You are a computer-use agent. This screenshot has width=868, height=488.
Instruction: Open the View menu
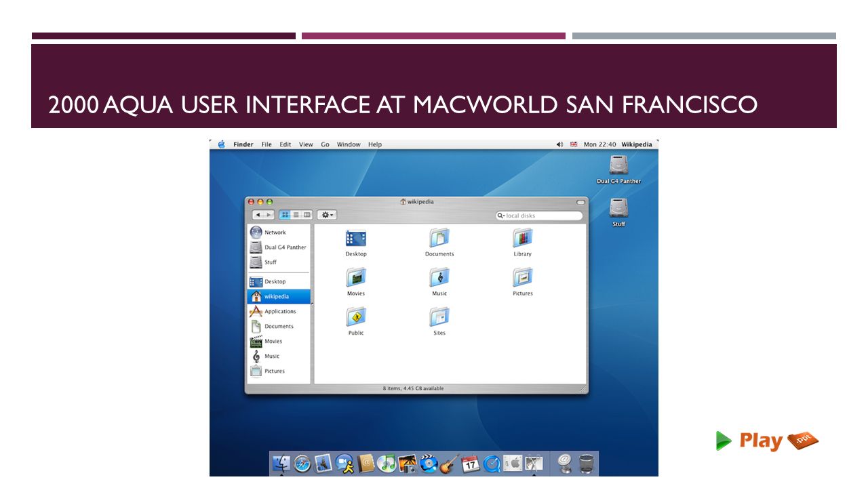[307, 144]
